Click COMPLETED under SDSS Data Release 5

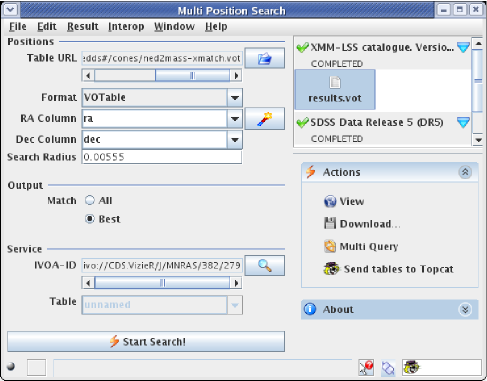coord(337,139)
